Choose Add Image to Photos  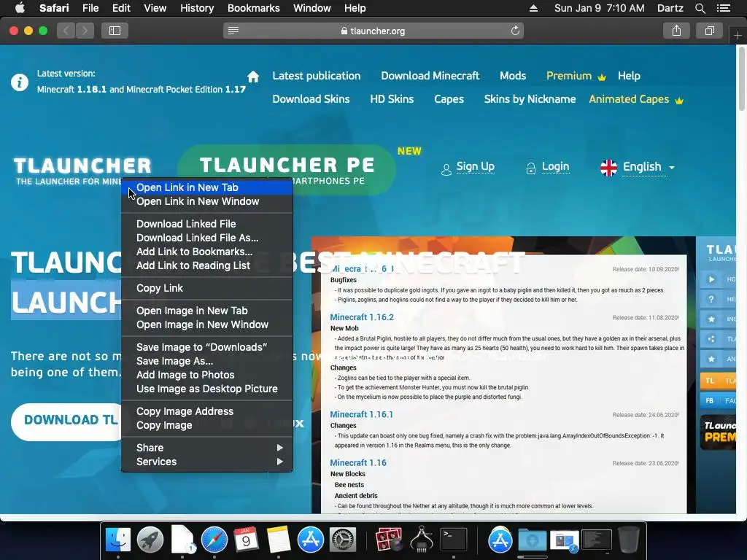206,375
